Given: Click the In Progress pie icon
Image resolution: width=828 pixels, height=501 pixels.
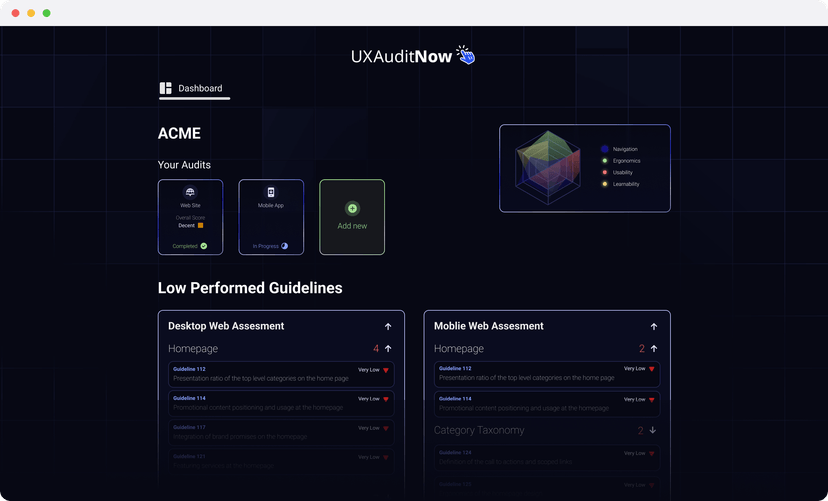Looking at the screenshot, I should [285, 246].
